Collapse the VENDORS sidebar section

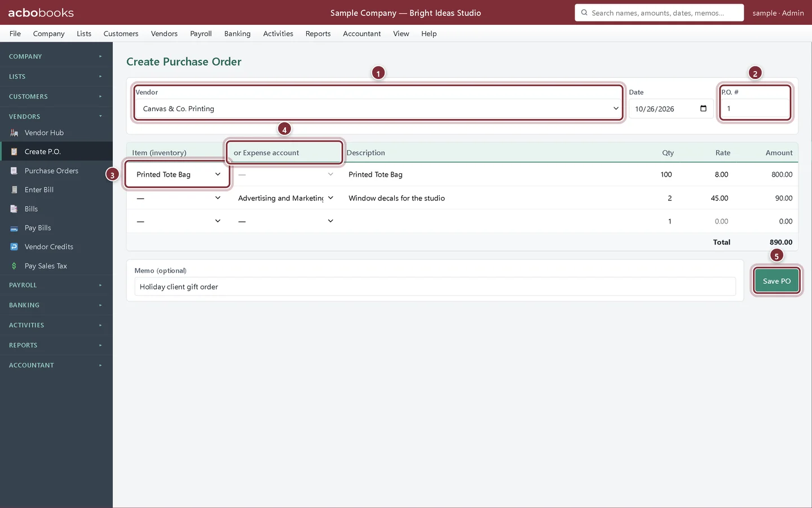pos(56,116)
